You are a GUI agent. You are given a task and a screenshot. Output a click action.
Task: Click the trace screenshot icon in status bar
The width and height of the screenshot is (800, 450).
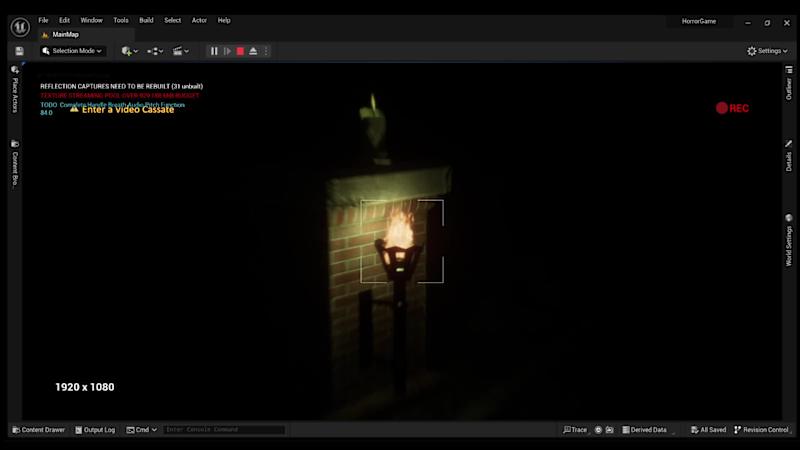[x=610, y=430]
